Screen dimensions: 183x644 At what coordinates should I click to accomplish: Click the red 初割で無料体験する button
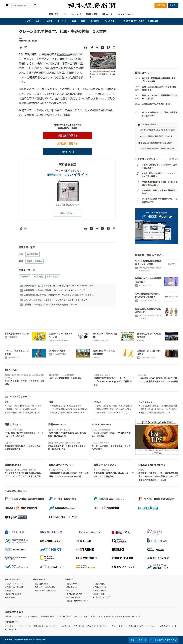[x=68, y=136]
